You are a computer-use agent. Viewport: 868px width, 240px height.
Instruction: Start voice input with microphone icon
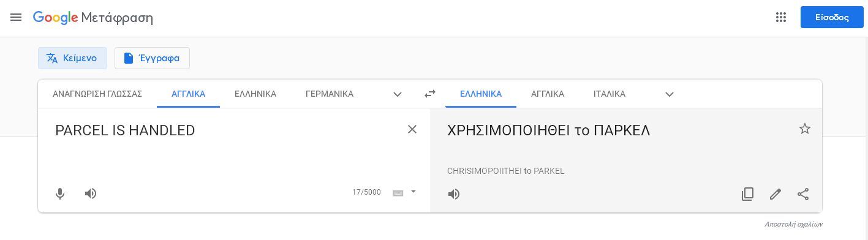tap(60, 193)
